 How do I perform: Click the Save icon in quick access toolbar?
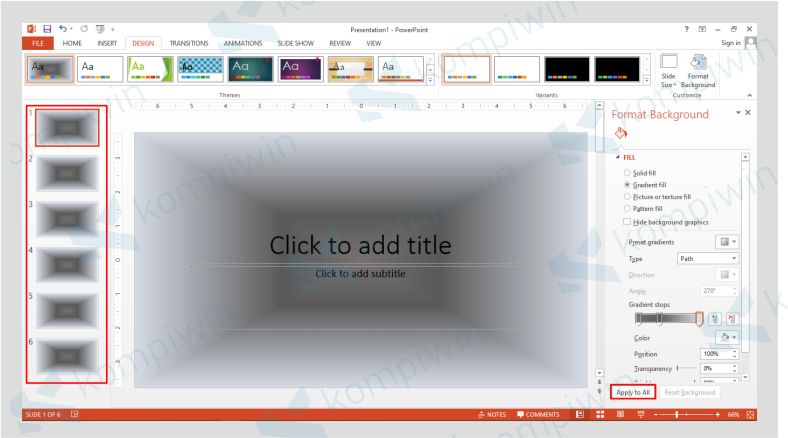[x=47, y=29]
